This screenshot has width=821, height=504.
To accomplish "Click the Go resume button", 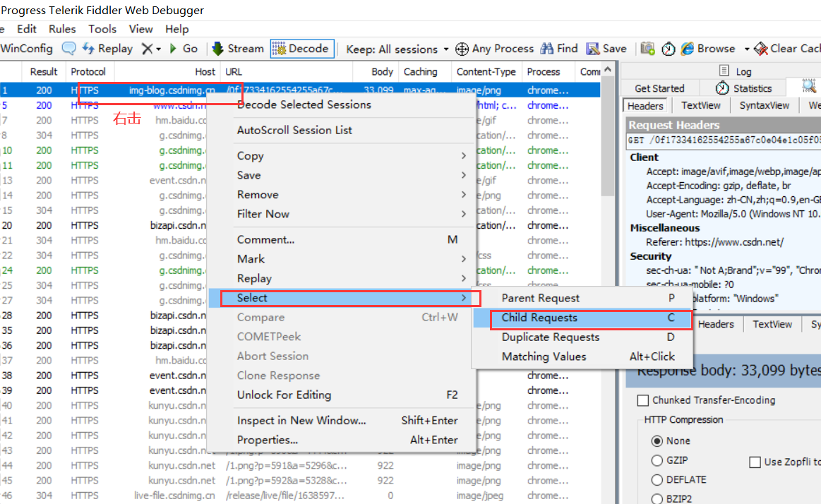I will (x=184, y=49).
